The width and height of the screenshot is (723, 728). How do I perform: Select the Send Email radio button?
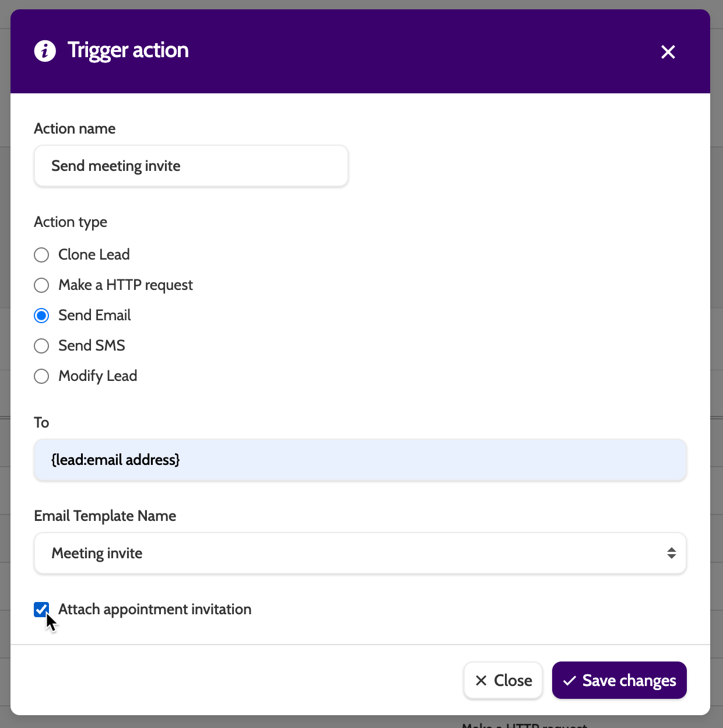[41, 316]
